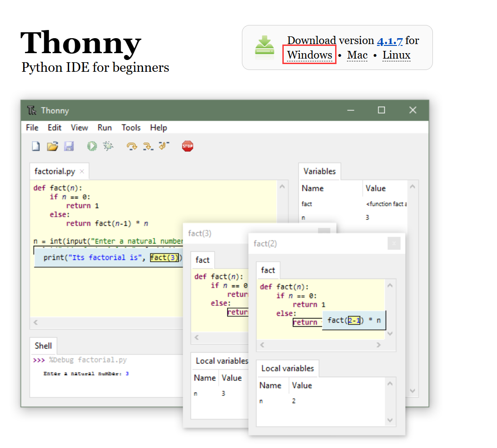Viewport: 497px width, 448px height.
Task: Click Value header in fact(2) local variables
Action: (302, 386)
